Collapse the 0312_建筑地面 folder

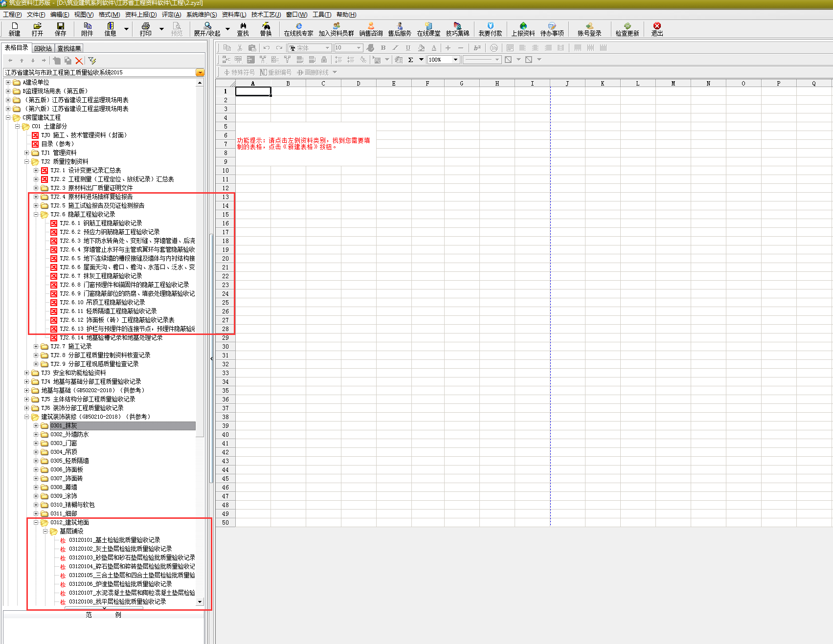(36, 522)
